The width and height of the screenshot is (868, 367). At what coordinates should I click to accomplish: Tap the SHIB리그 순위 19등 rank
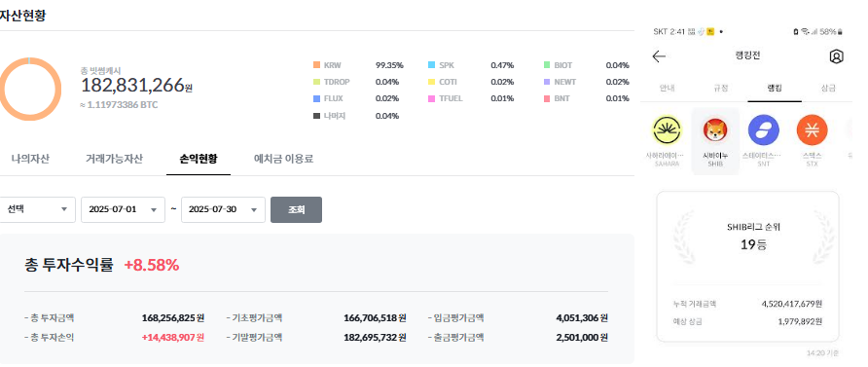click(x=753, y=244)
